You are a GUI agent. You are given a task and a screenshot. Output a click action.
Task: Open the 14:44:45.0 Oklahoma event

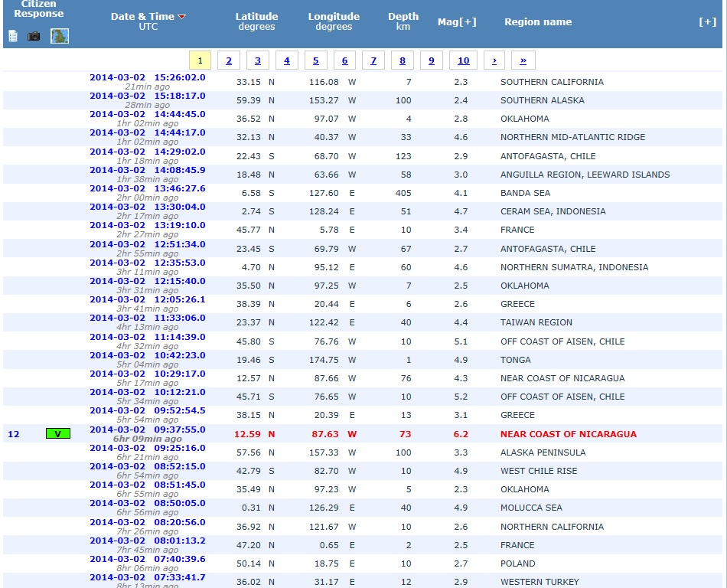(148, 114)
